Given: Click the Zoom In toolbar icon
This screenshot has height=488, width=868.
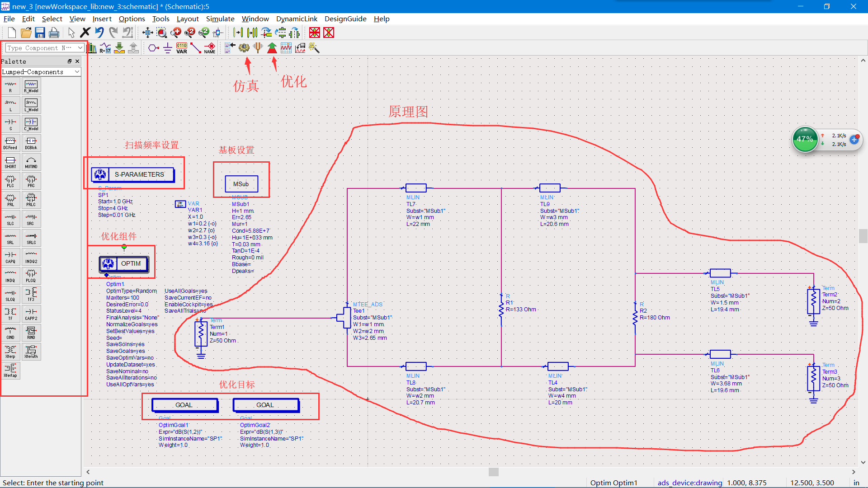Looking at the screenshot, I should point(176,32).
